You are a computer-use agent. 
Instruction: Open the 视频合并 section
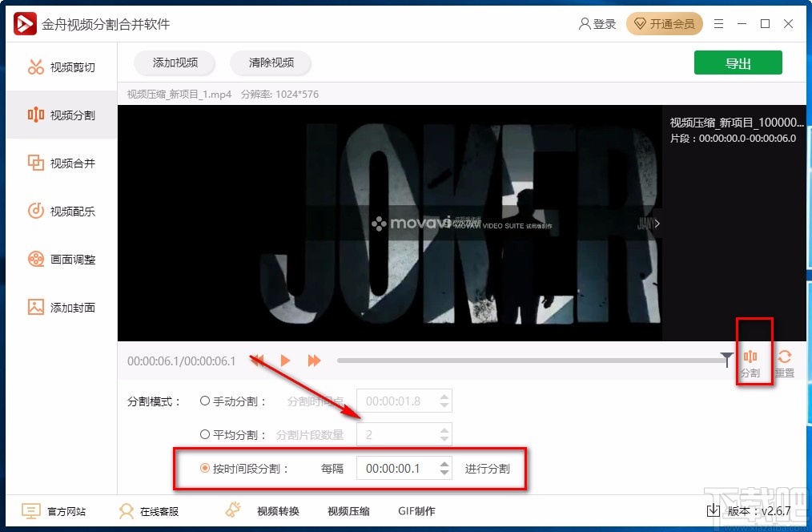(62, 163)
